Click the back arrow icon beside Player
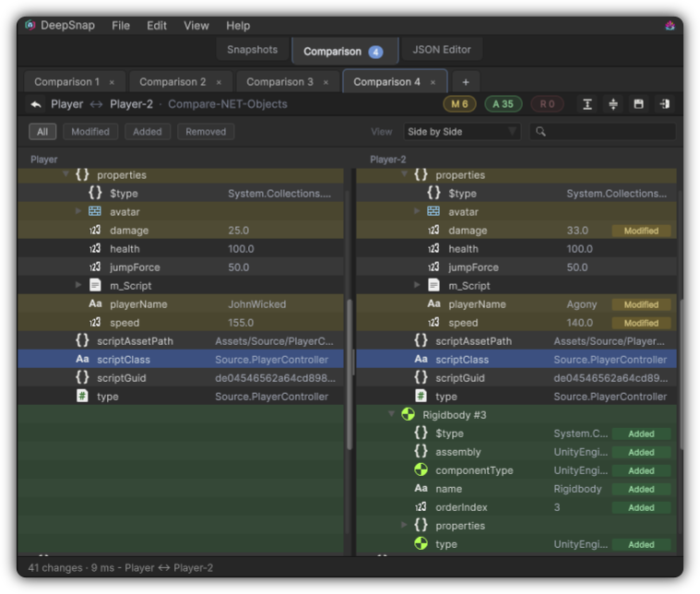Viewport: 700px width, 594px height. pyautogui.click(x=36, y=104)
